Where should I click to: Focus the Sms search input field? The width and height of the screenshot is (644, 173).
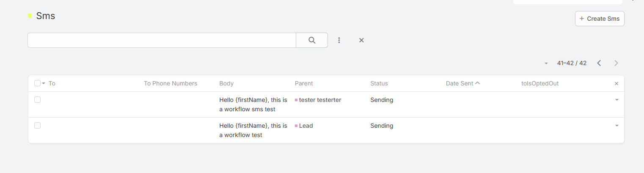tap(162, 40)
